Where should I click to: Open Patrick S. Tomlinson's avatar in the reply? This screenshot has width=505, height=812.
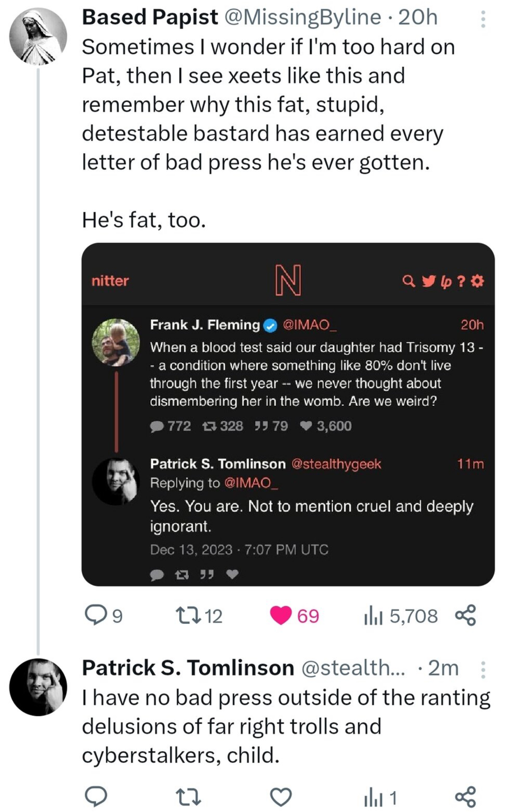(38, 687)
